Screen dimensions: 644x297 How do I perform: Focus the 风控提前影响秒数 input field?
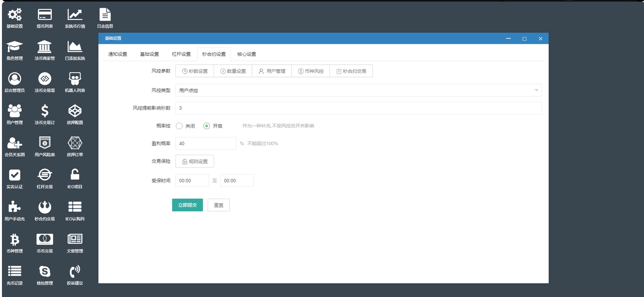coord(358,108)
